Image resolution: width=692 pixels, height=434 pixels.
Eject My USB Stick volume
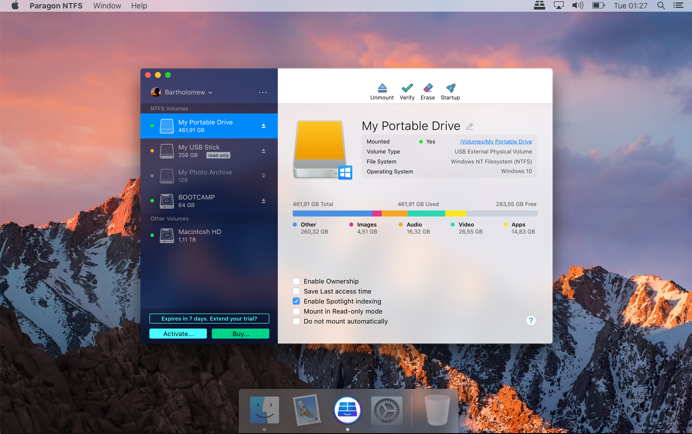[263, 151]
